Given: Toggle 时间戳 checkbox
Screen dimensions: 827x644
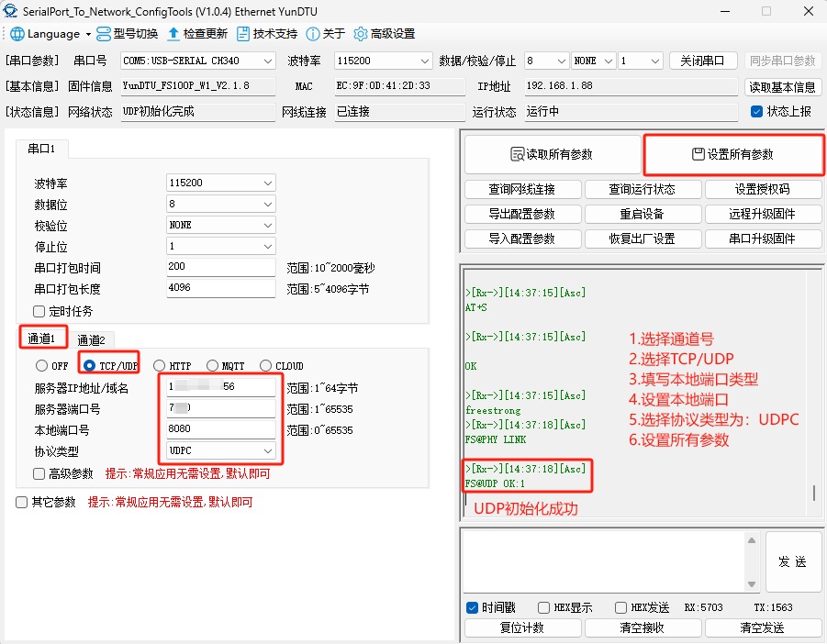Looking at the screenshot, I should click(x=473, y=607).
